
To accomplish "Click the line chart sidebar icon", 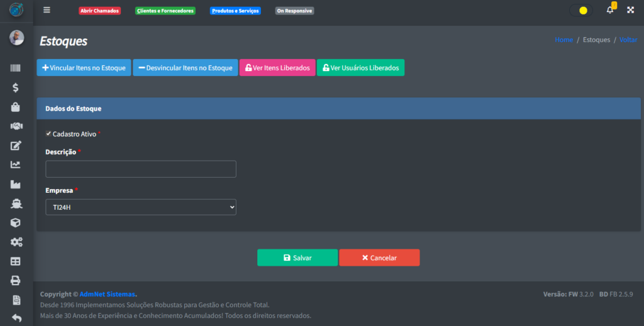I will coord(16,165).
